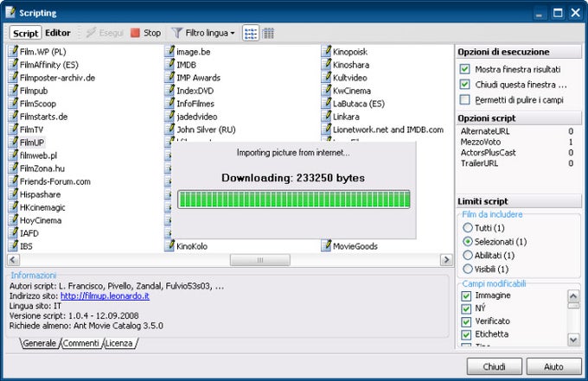Toggle Chiudi questa finestra checkbox
Viewport: 588px width, 381px height.
[464, 85]
